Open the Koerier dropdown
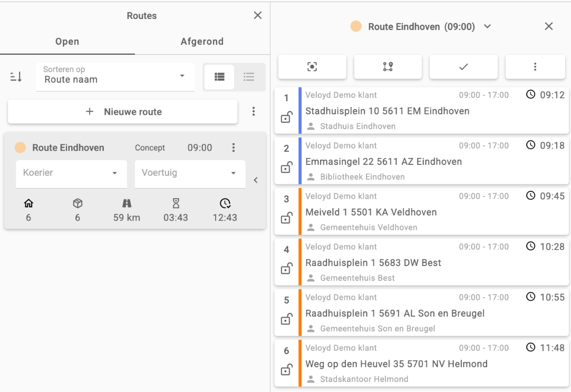Viewport: 571px width, 392px height. tap(71, 174)
